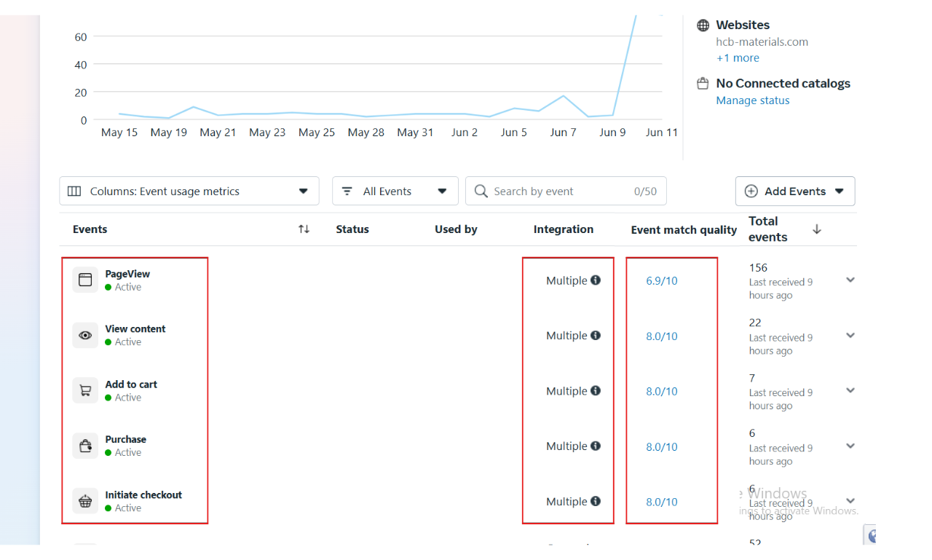This screenshot has height=560, width=932.
Task: Open the +1 more websites link
Action: pyautogui.click(x=738, y=58)
